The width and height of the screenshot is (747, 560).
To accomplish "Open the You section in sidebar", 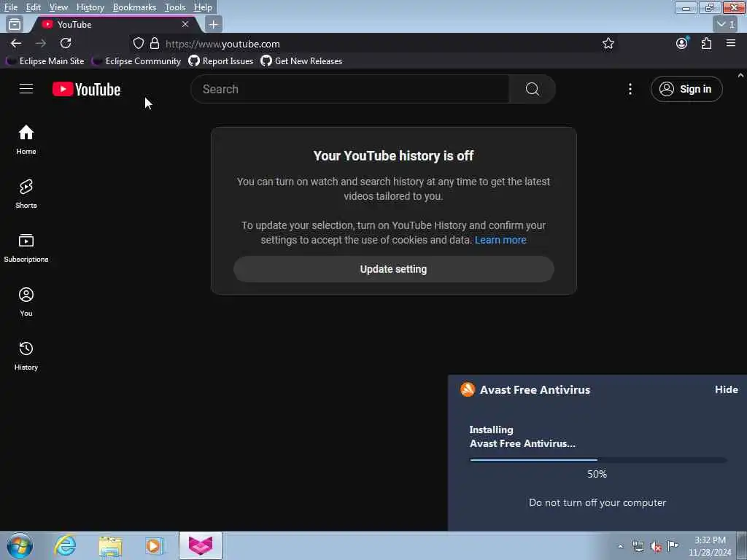I will [x=26, y=302].
